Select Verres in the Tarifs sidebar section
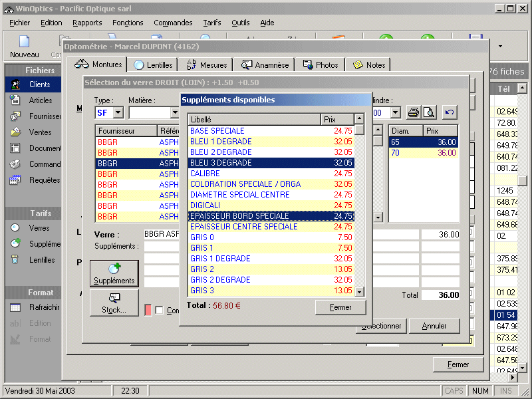 pyautogui.click(x=39, y=228)
